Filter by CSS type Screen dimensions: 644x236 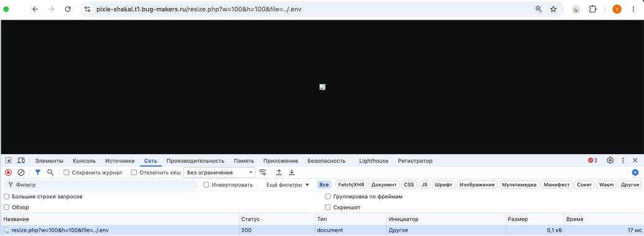409,185
